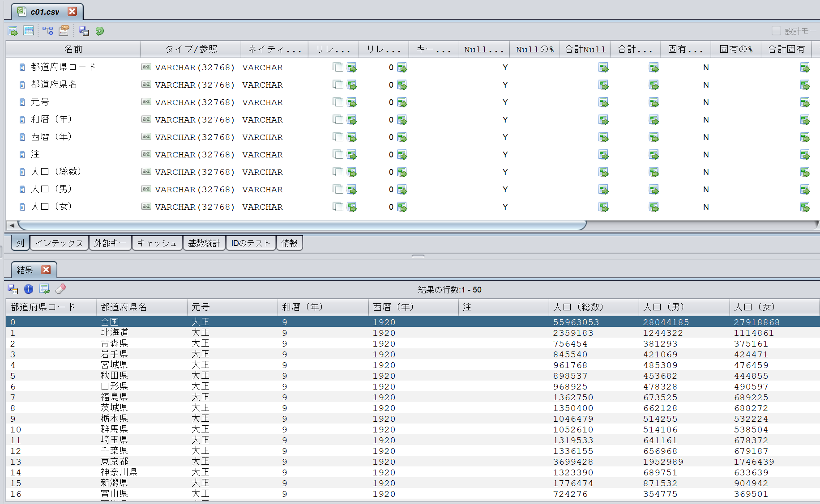Screen dimensions: 820x504
Task: Click the total unique icon for 都道府県コード row
Action: click(805, 68)
